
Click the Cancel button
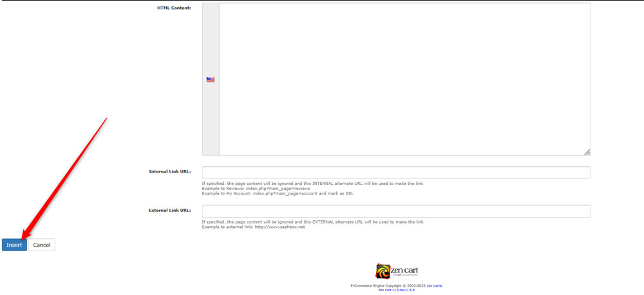[41, 245]
